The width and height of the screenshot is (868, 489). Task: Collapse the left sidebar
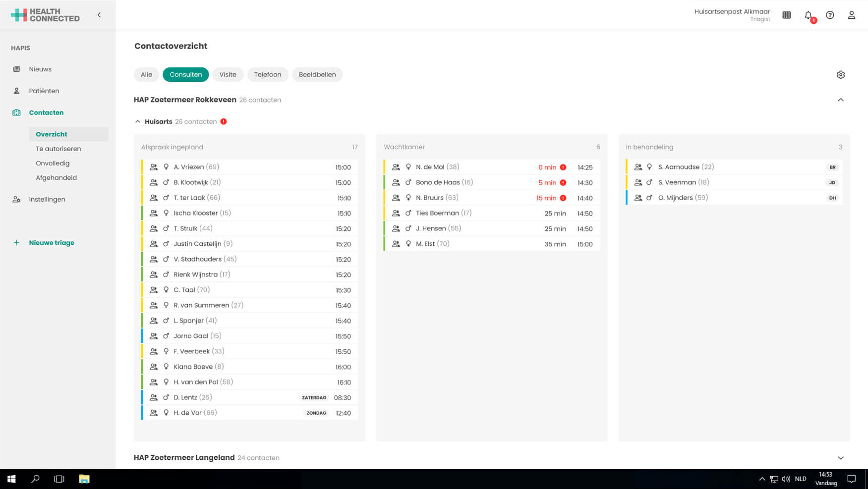pos(99,15)
